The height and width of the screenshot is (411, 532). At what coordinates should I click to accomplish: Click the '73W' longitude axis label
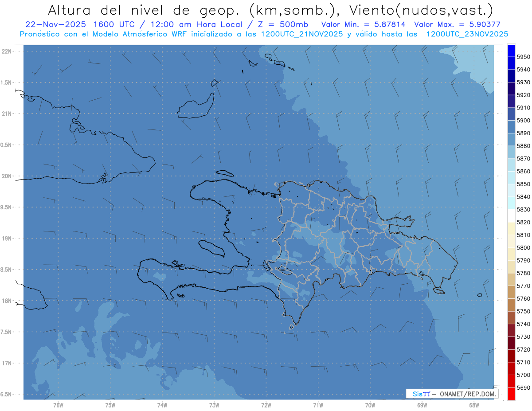[214, 405]
